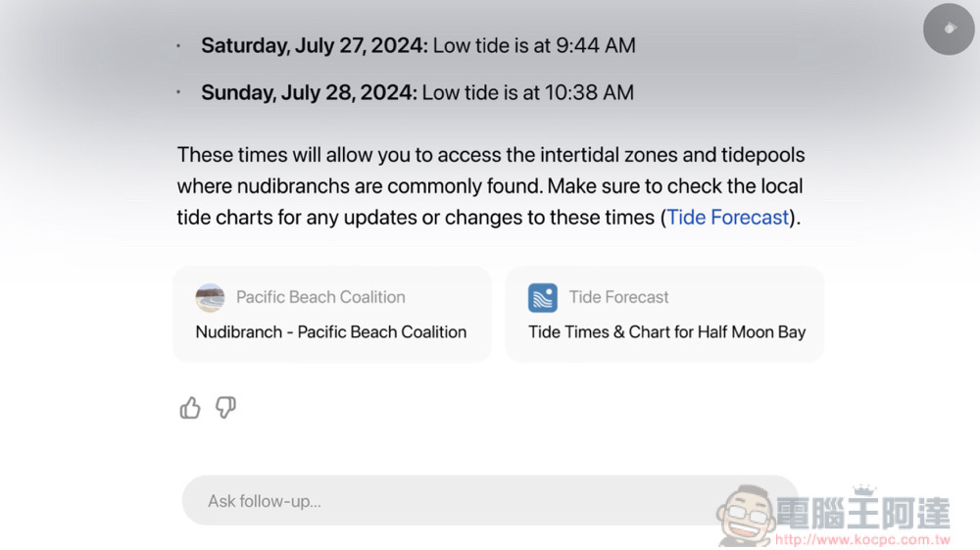Viewport: 980px width, 550px height.
Task: Click the crown icon above the watermark
Action: click(864, 490)
